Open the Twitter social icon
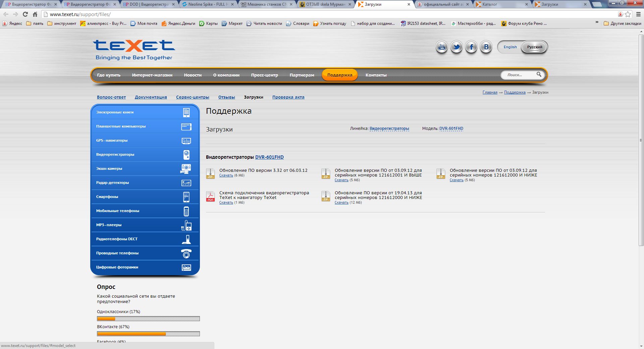This screenshot has width=644, height=349. click(x=457, y=47)
